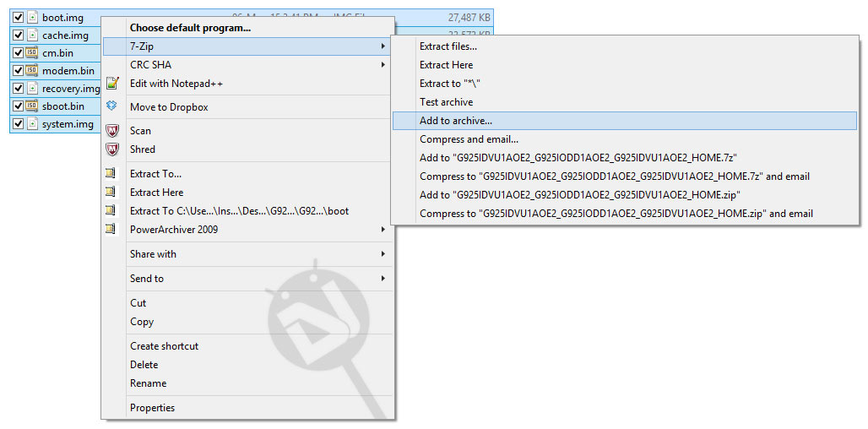The image size is (868, 429).
Task: Click the Notepad++ icon in context menu
Action: pyautogui.click(x=112, y=84)
